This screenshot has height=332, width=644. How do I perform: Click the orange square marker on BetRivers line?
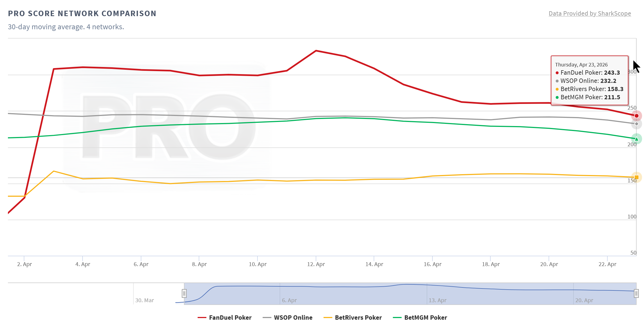pos(636,177)
